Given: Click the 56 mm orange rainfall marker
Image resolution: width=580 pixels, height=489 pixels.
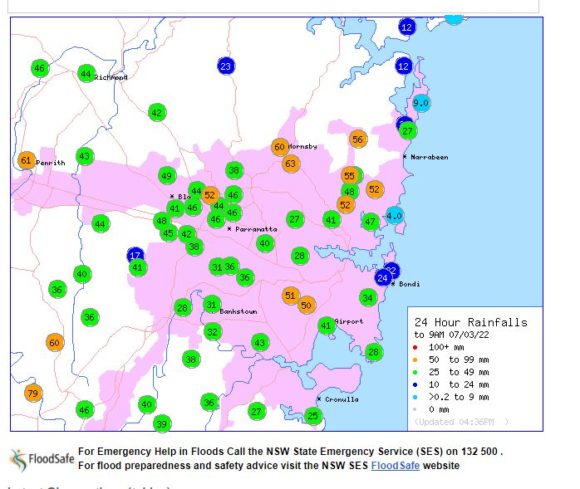Looking at the screenshot, I should coord(358,139).
